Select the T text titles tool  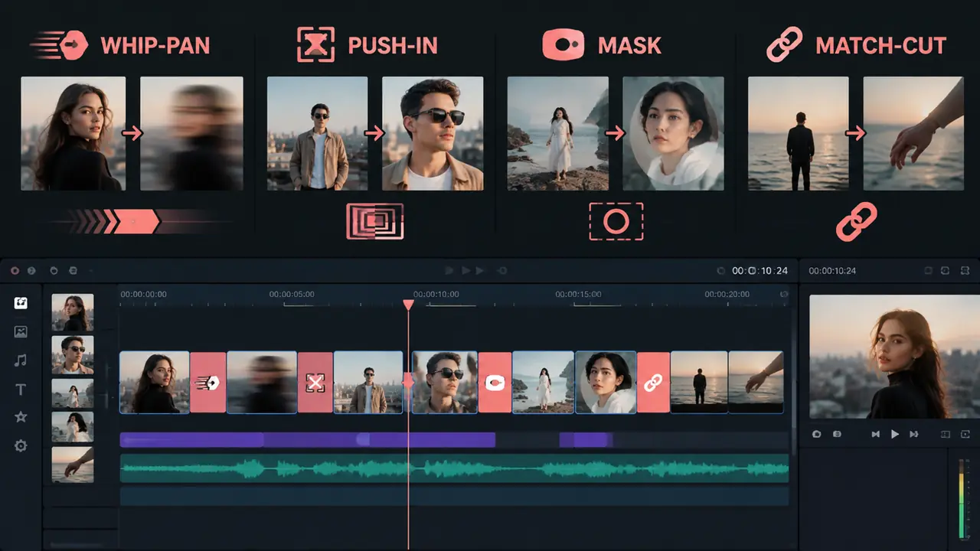[21, 390]
